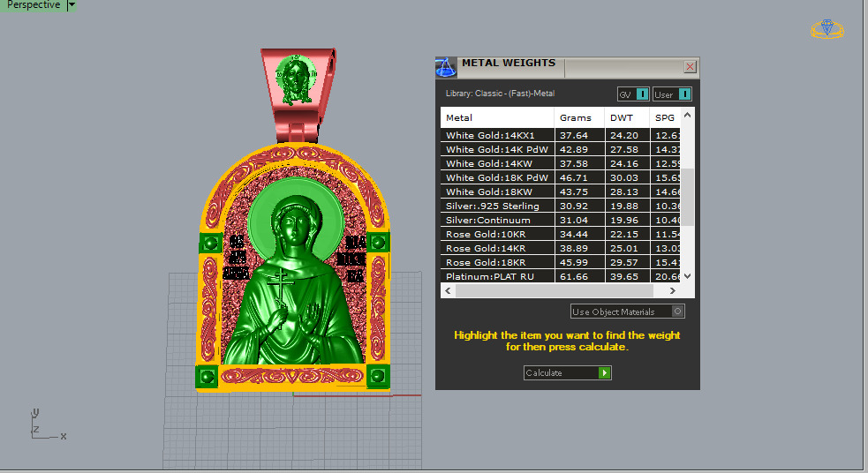This screenshot has width=868, height=473.
Task: Select the White Gold:14K PdW row
Action: [560, 149]
